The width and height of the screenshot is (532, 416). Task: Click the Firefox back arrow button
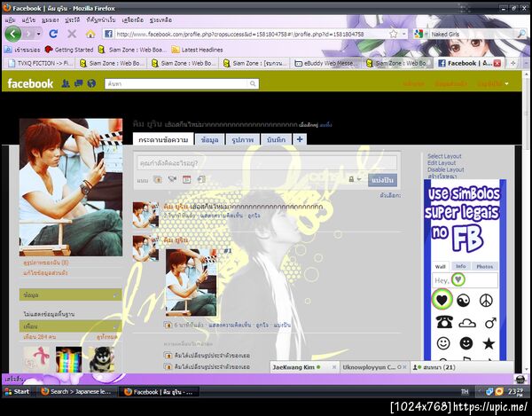click(x=13, y=34)
